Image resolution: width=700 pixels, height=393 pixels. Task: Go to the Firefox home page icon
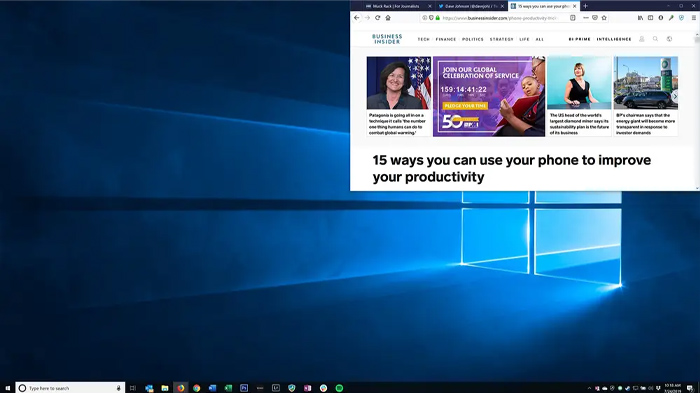coord(388,18)
